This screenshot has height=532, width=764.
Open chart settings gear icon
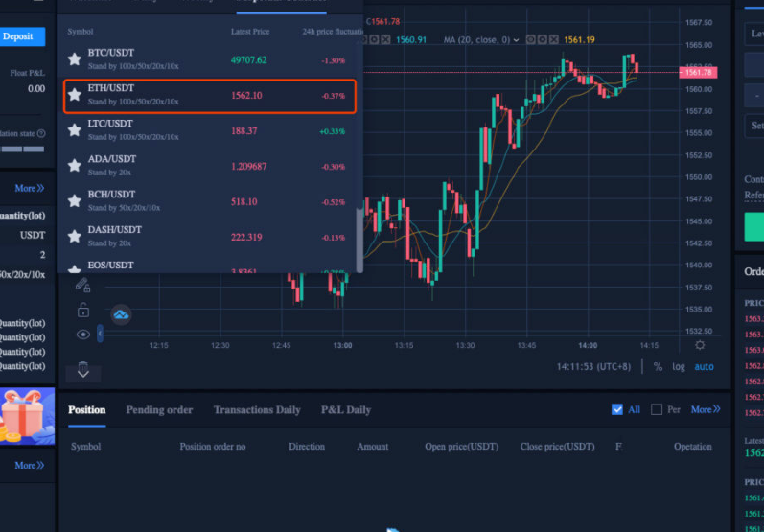[700, 345]
